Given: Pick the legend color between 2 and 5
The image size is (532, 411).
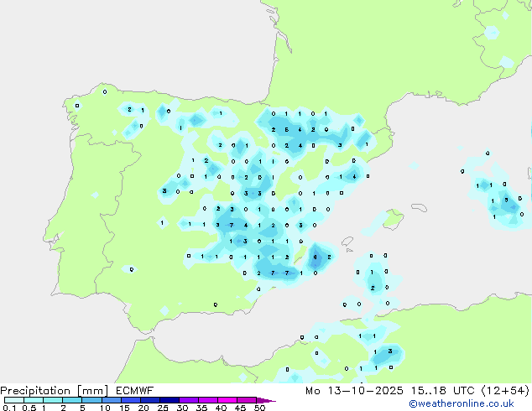Looking at the screenshot, I should (x=72, y=400).
